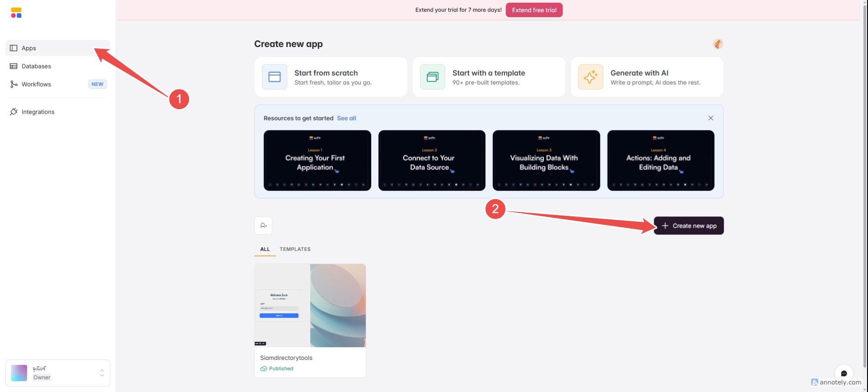Click the invite user icon button
Viewport: 868px width, 392px height.
pos(263,225)
